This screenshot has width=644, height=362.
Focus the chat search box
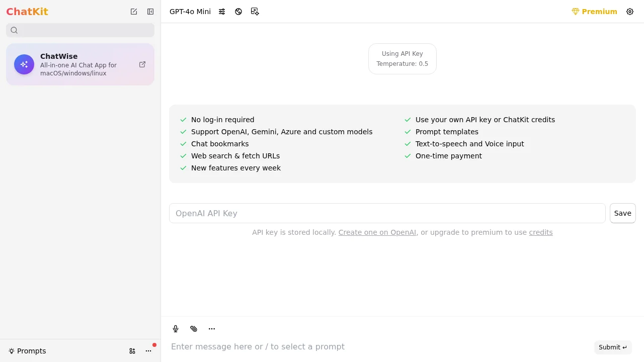[x=80, y=30]
